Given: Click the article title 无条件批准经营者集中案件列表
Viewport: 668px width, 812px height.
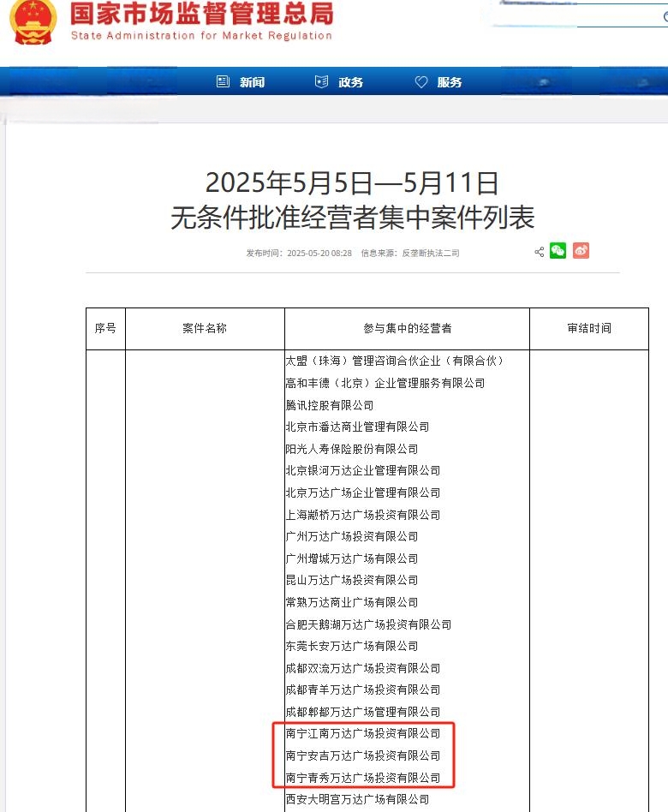Looking at the screenshot, I should pyautogui.click(x=353, y=218).
